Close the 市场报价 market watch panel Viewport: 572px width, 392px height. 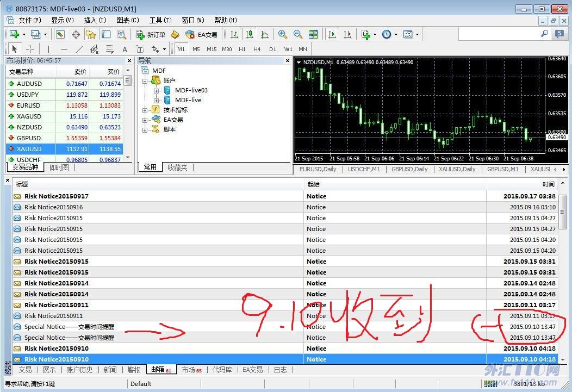point(129,60)
